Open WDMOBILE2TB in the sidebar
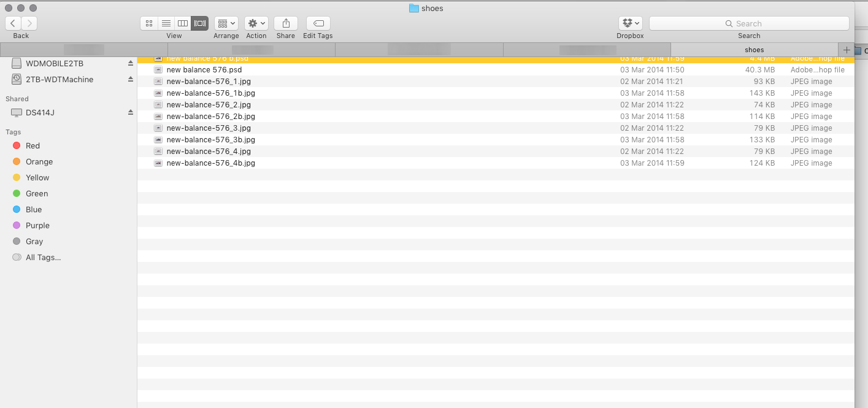The image size is (868, 408). click(55, 63)
